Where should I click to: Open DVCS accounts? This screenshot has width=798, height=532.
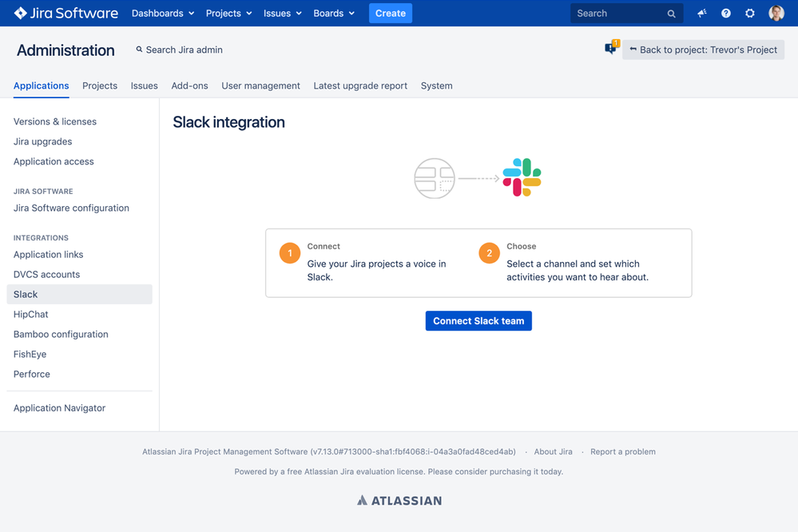point(46,275)
